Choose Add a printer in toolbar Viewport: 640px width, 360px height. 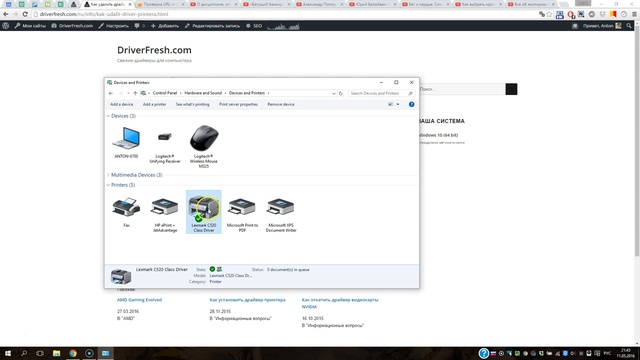[x=154, y=104]
